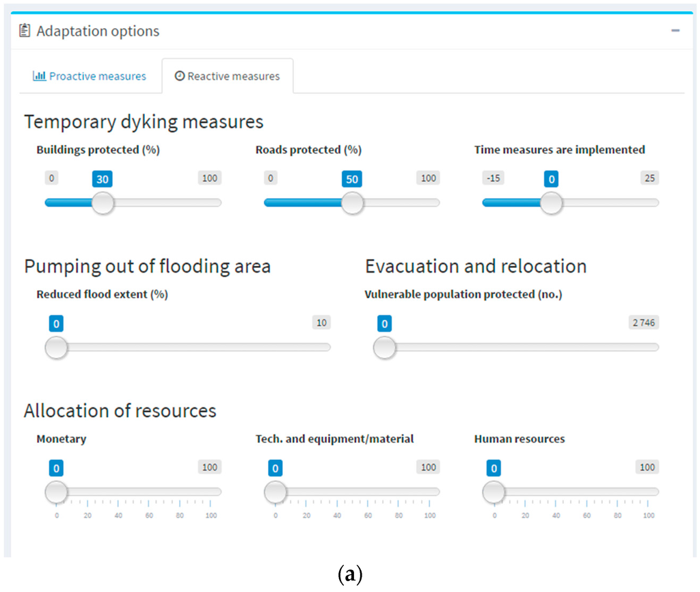
Task: Select the Reactive measures tab
Action: tap(228, 76)
